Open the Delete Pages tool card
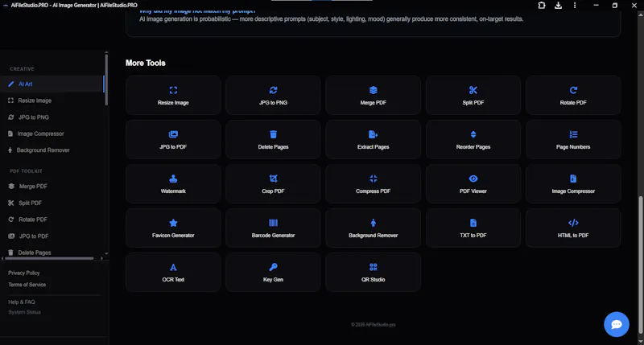Viewport: 644px width, 345px height. (x=273, y=139)
